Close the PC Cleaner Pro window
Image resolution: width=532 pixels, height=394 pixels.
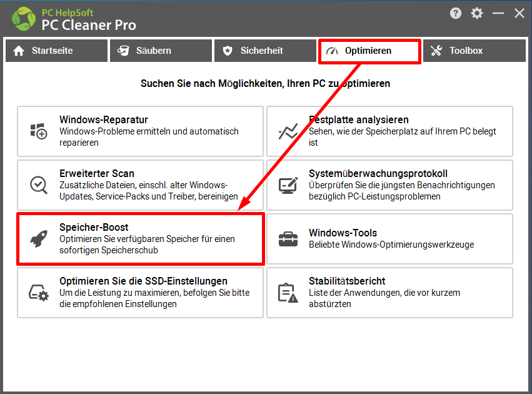point(519,13)
